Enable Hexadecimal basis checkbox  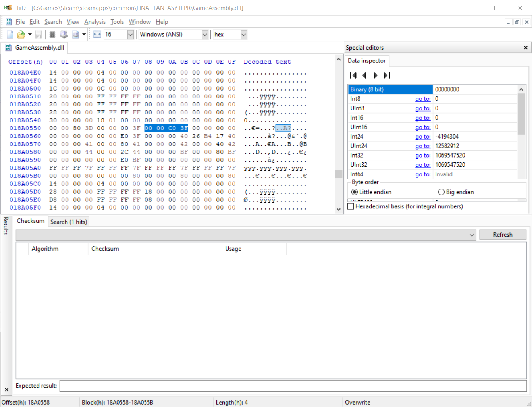pyautogui.click(x=351, y=206)
